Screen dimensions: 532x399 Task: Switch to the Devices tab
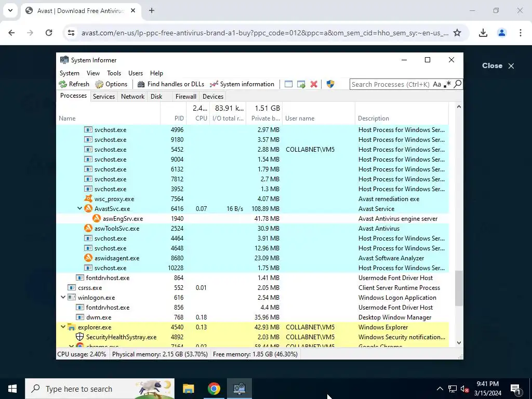click(x=213, y=96)
